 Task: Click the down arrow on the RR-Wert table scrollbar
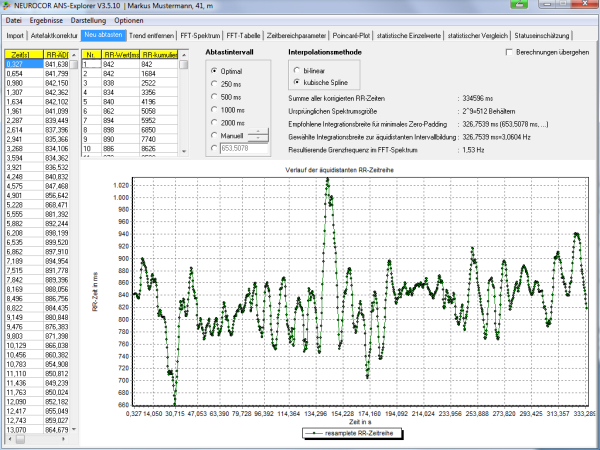184,151
